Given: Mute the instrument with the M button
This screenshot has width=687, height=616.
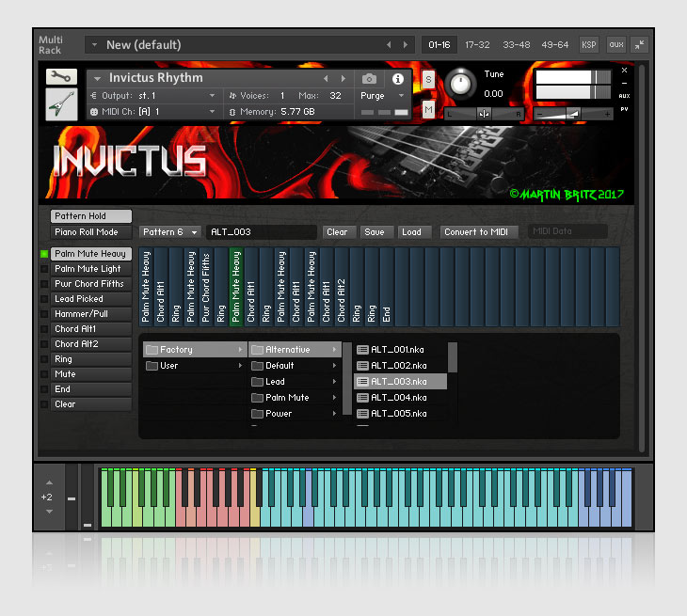Looking at the screenshot, I should tap(428, 109).
